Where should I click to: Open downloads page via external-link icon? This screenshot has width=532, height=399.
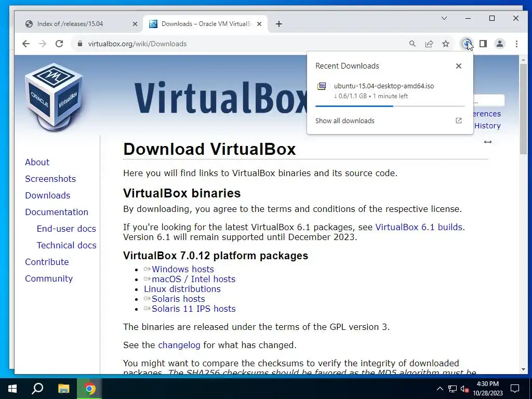(x=459, y=121)
